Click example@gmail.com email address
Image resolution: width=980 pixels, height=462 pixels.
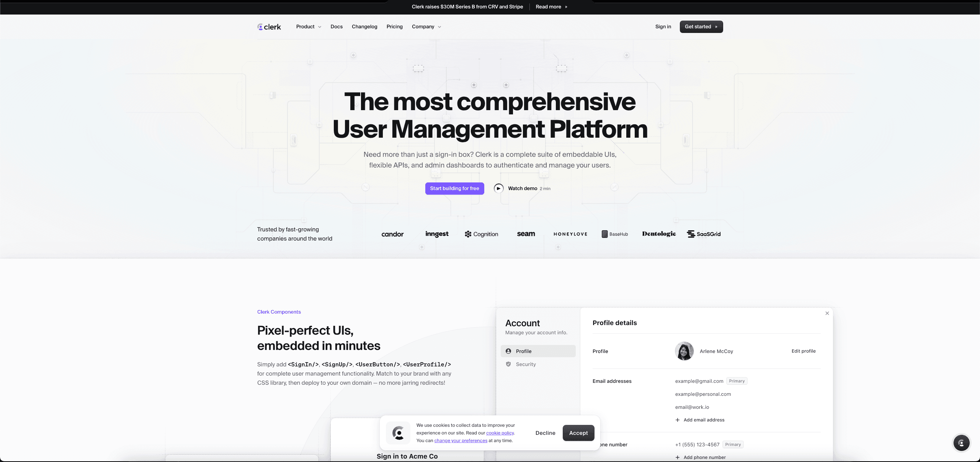pyautogui.click(x=699, y=381)
